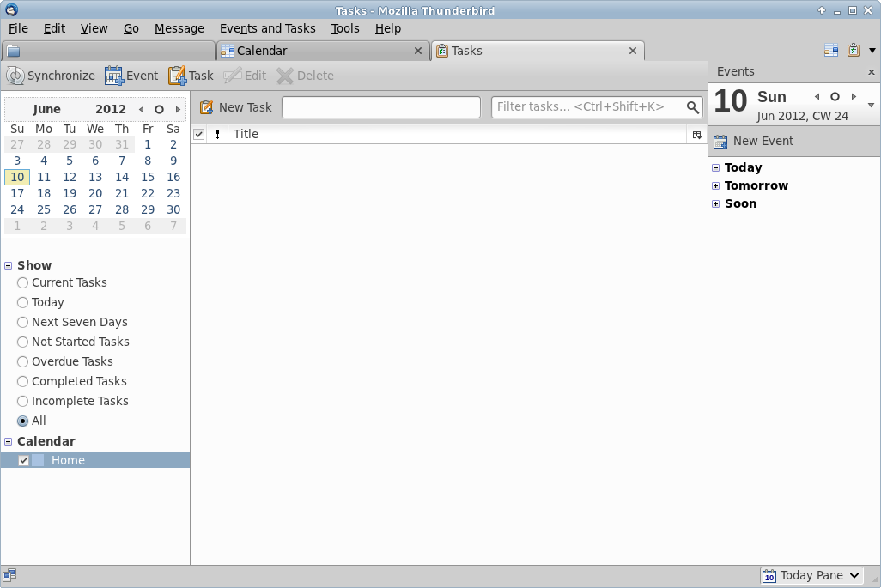Click the Synchronize toolbar icon

click(x=15, y=76)
